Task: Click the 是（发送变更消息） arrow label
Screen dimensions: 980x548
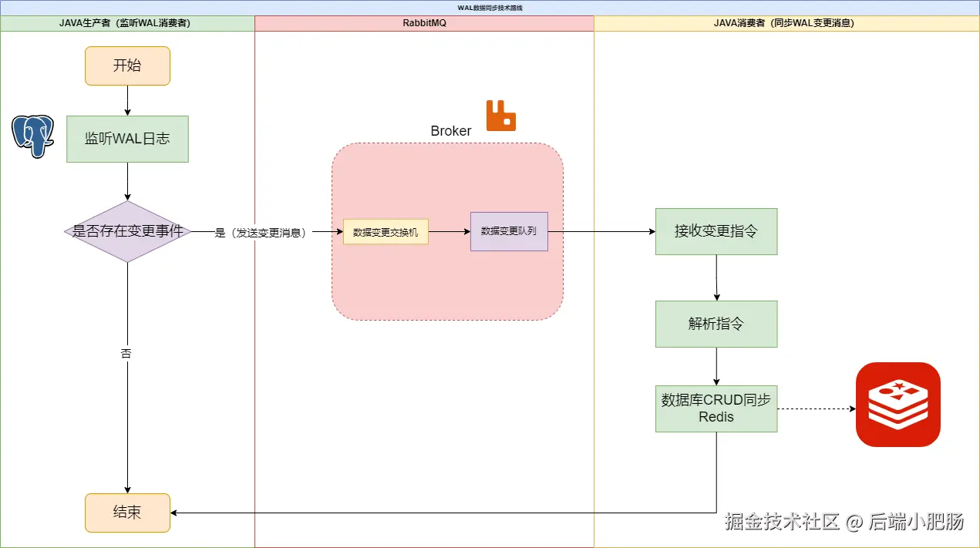Action: (x=260, y=231)
